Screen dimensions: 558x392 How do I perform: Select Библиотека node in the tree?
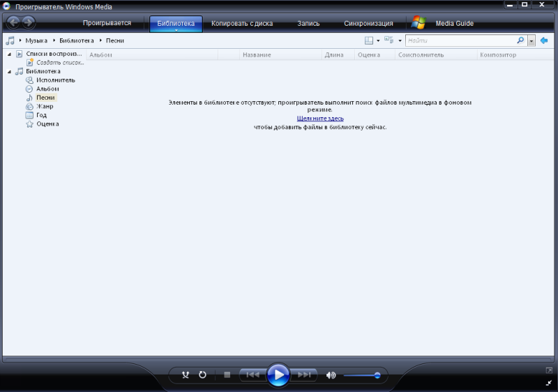43,71
